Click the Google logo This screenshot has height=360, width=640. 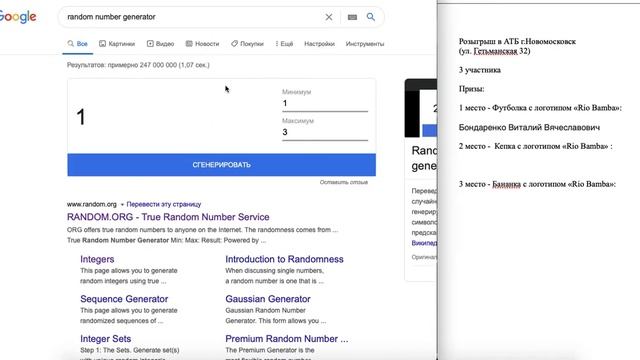(18, 17)
